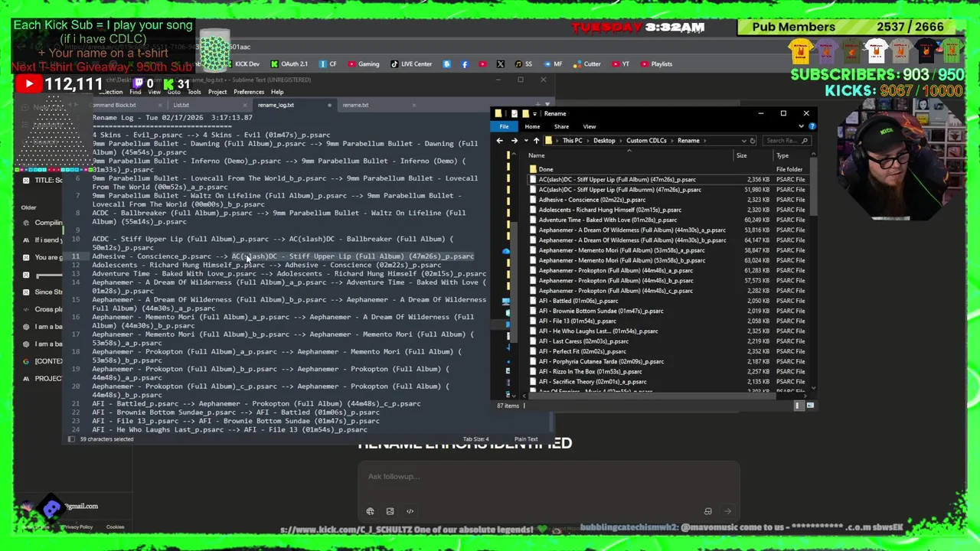The width and height of the screenshot is (980, 551).
Task: Open Sublime Text Project menu
Action: (x=217, y=92)
